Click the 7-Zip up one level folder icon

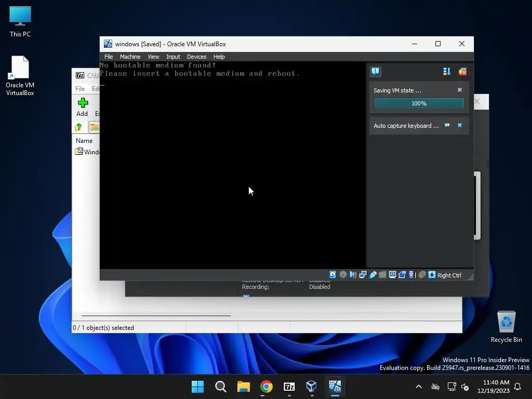79,127
